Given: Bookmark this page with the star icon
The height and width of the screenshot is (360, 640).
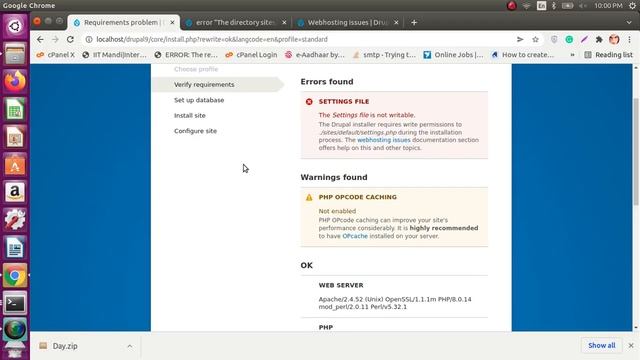Looking at the screenshot, I should 535,39.
